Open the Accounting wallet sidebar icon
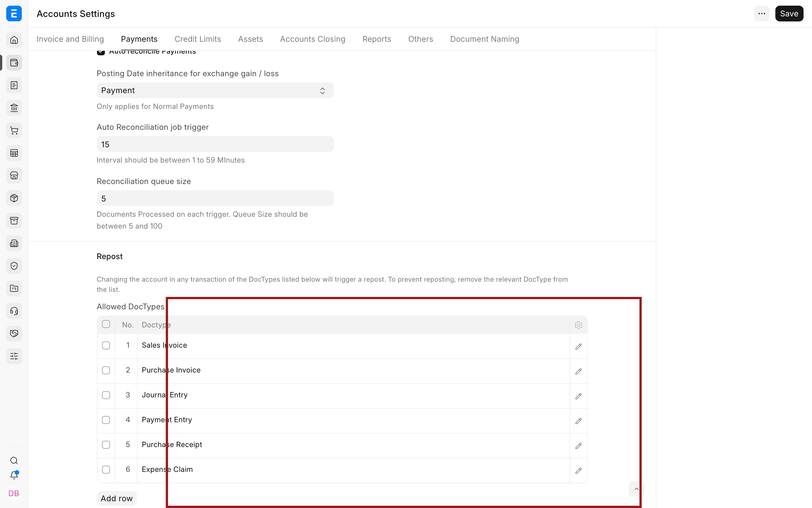The height and width of the screenshot is (508, 812). (x=14, y=62)
